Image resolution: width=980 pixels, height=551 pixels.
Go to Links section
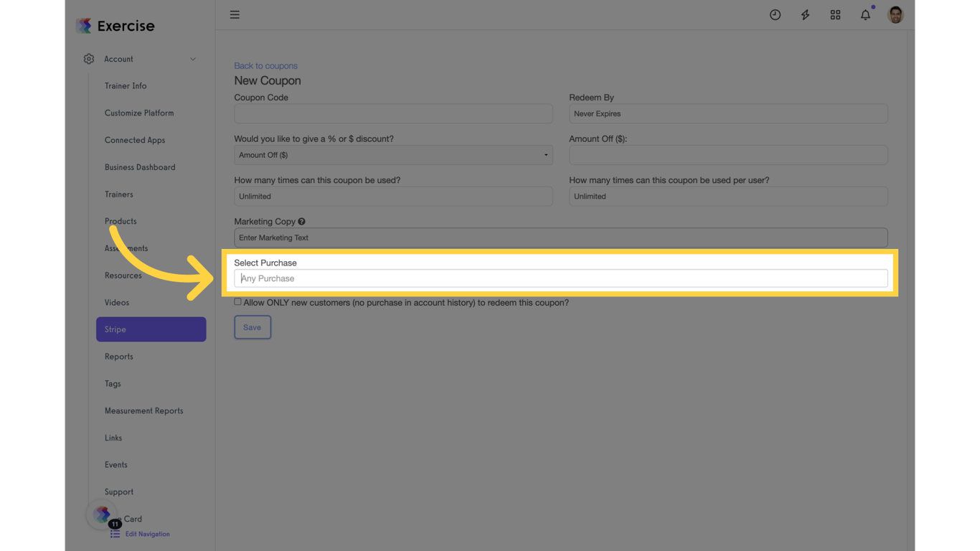tap(113, 438)
